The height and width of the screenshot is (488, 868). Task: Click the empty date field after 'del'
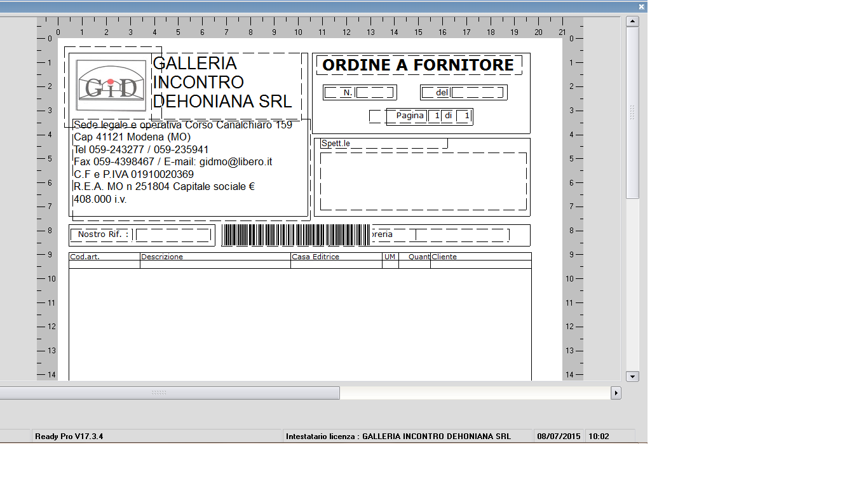477,93
